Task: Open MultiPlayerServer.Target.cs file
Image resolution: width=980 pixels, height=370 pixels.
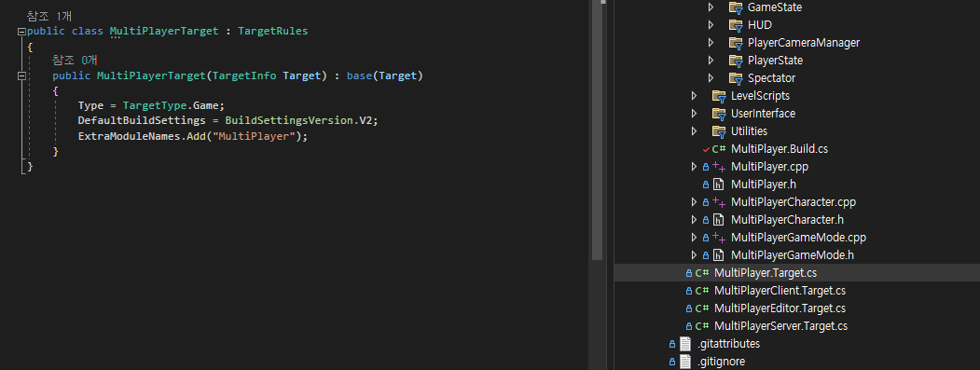Action: (x=780, y=325)
